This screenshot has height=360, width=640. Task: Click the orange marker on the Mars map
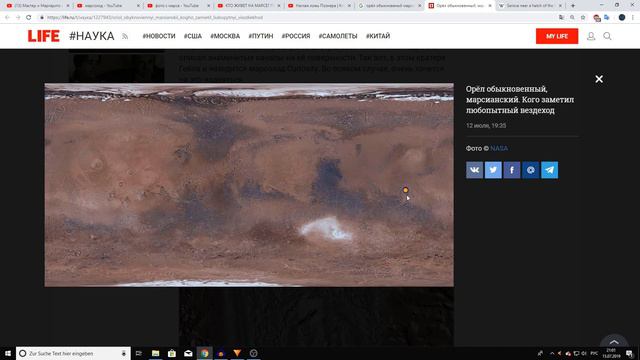(x=405, y=190)
